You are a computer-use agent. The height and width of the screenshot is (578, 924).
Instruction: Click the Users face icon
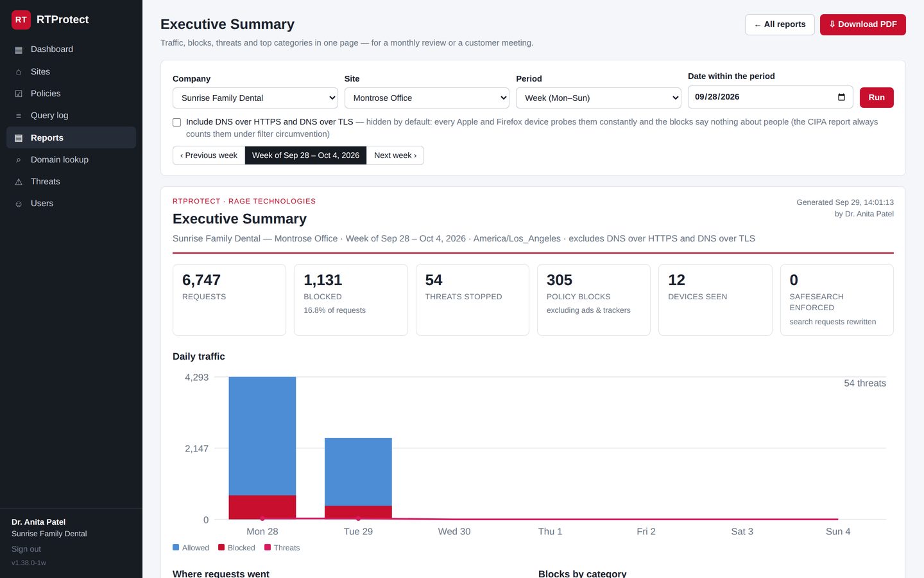[19, 204]
